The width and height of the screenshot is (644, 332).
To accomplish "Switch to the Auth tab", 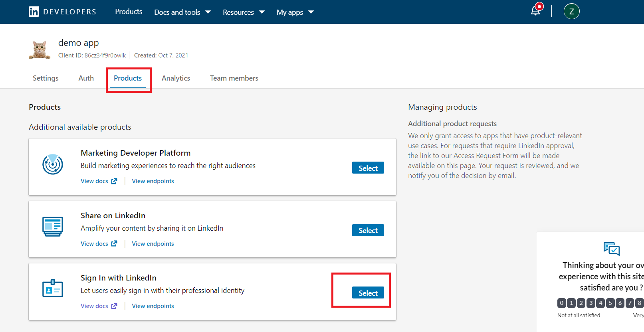I will 86,78.
